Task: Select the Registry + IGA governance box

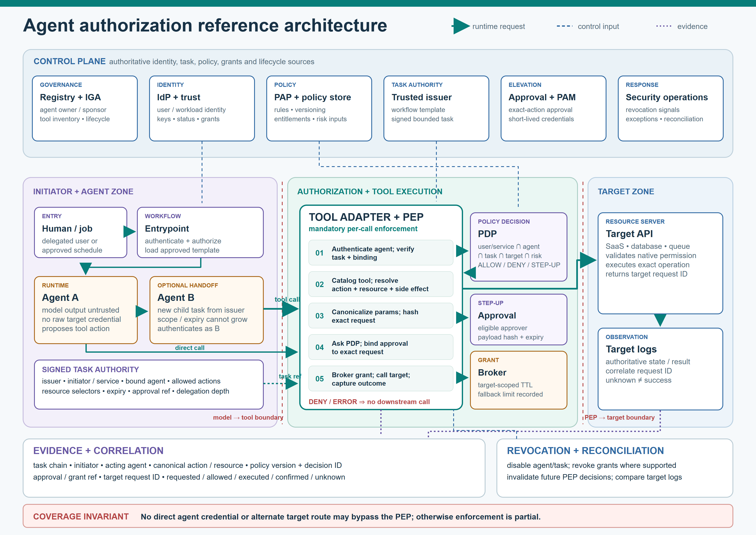Action: (x=85, y=108)
